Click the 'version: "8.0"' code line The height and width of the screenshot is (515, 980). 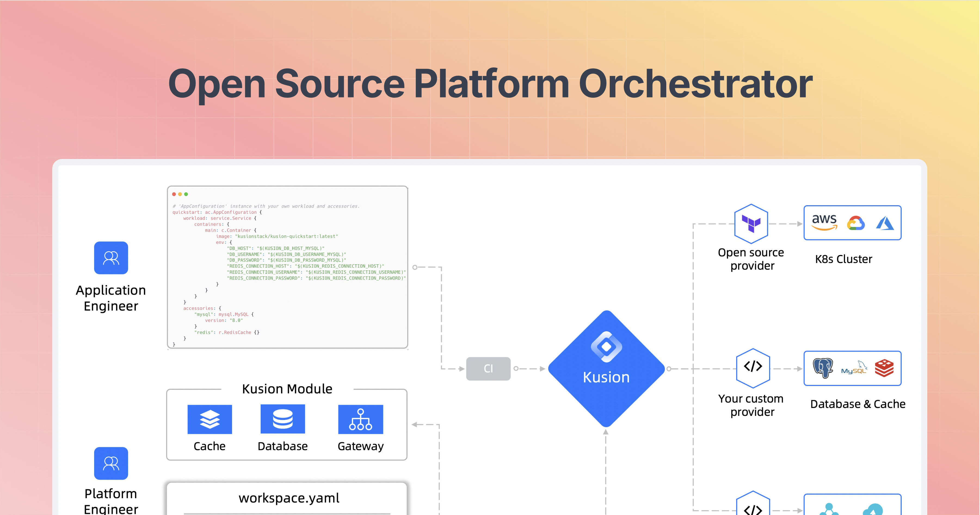[224, 320]
